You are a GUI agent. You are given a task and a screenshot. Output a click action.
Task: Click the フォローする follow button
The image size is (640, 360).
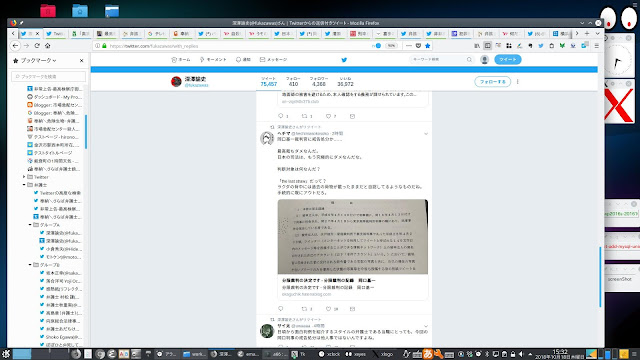click(492, 82)
